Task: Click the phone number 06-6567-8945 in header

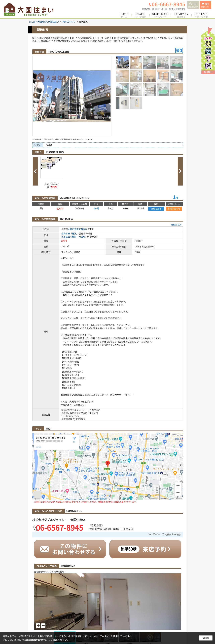Action: 167,5
